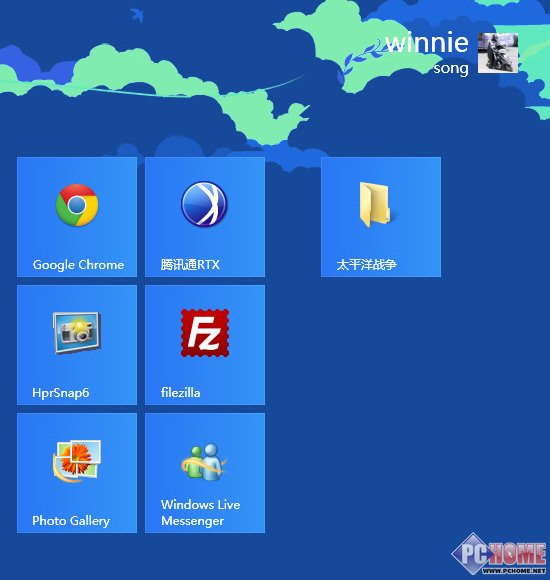This screenshot has width=550, height=580.
Task: Click the song text under winnie
Action: (451, 68)
